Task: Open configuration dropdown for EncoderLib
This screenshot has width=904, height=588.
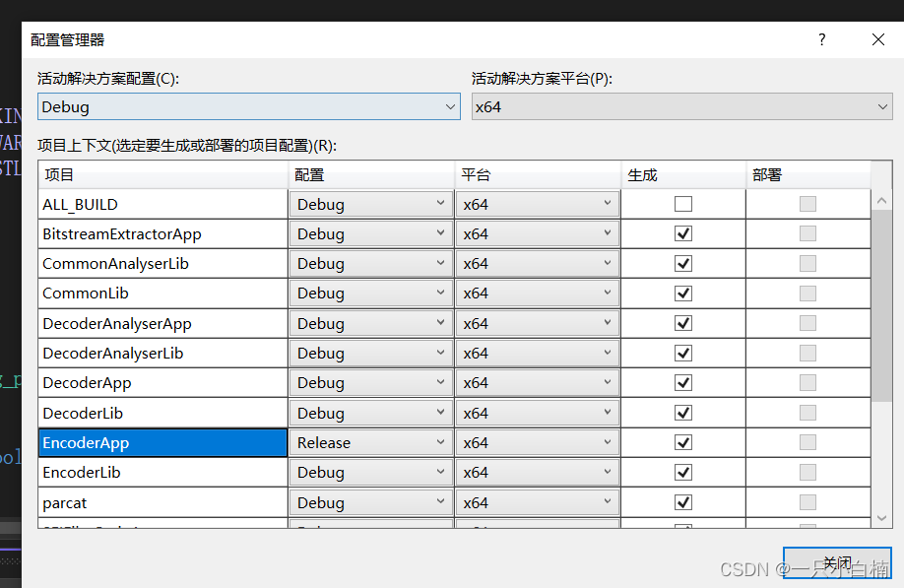Action: click(x=370, y=472)
